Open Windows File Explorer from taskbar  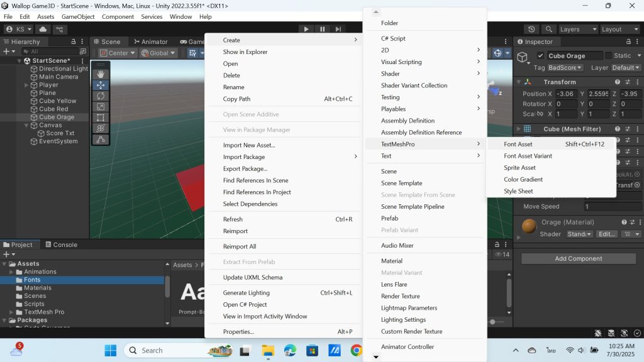pos(268,351)
